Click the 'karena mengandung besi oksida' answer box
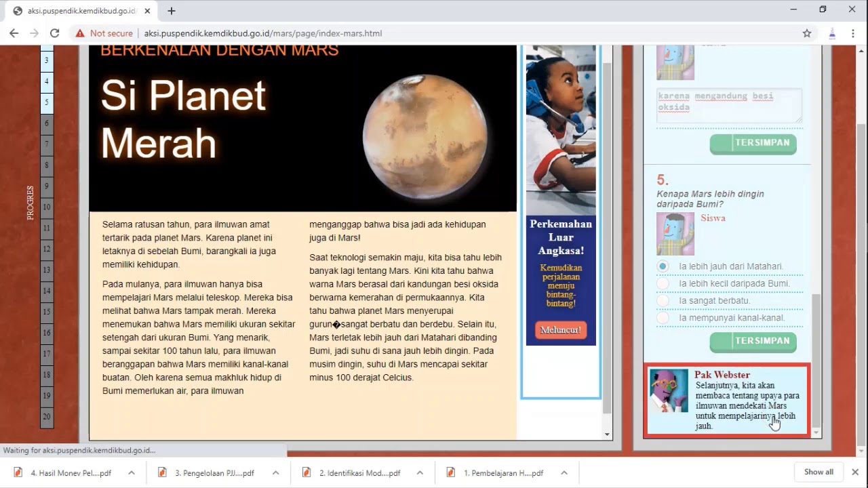The width and height of the screenshot is (868, 488). point(729,106)
